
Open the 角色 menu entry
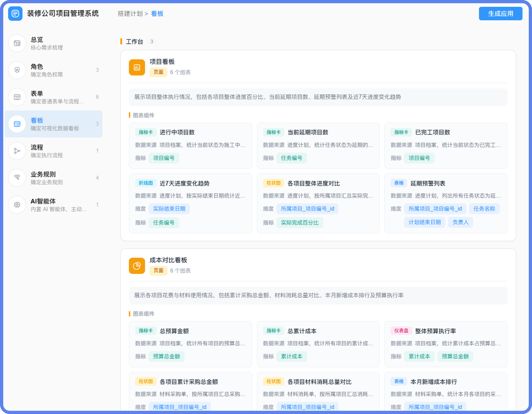(54, 70)
